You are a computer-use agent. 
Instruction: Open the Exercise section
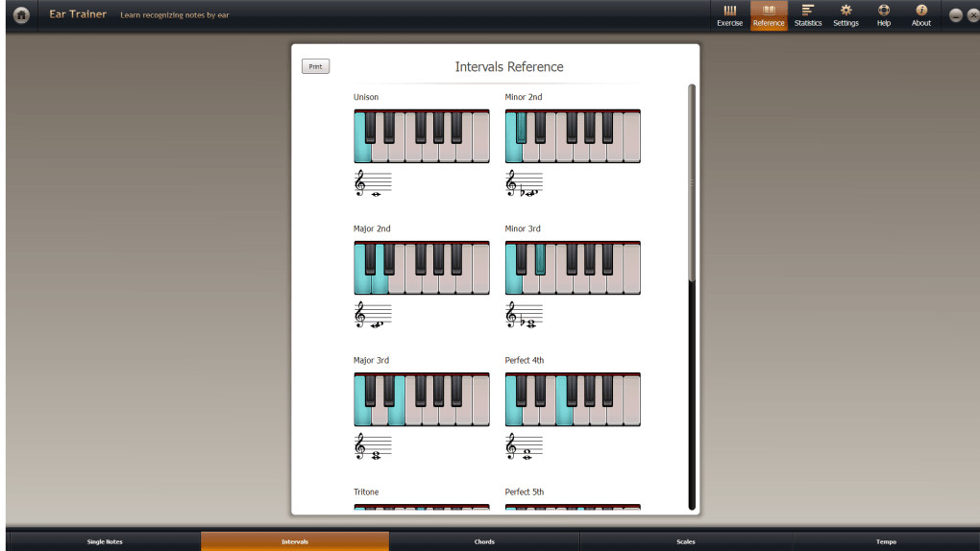[729, 15]
